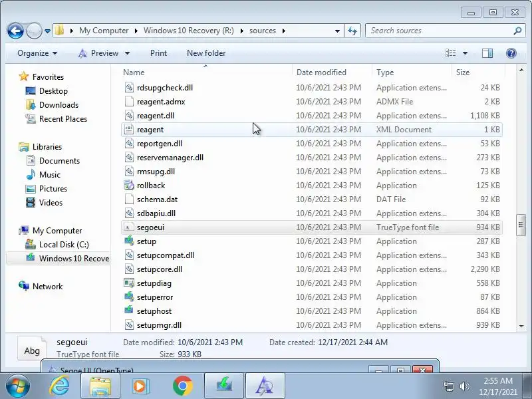Open Google Chrome from the taskbar
Image resolution: width=532 pixels, height=399 pixels.
182,386
